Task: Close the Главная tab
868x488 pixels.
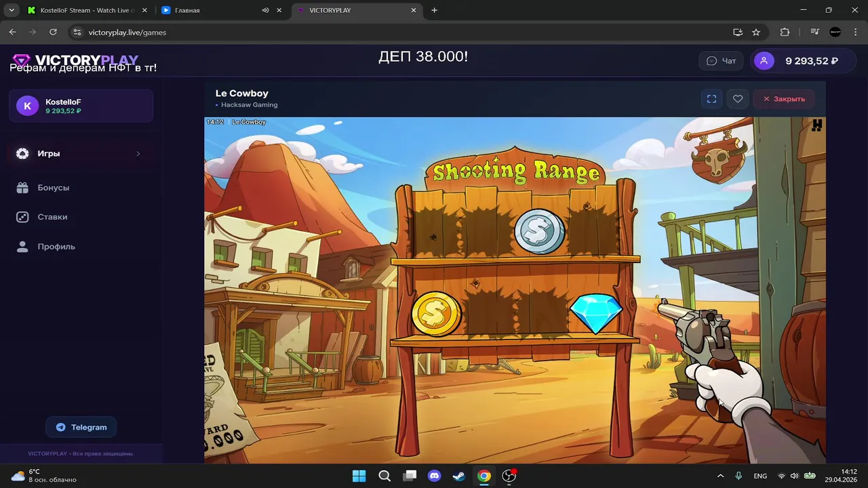Action: point(279,10)
